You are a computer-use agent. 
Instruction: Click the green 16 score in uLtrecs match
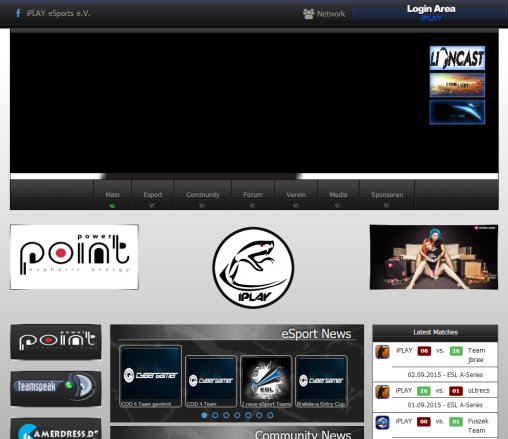[424, 391]
